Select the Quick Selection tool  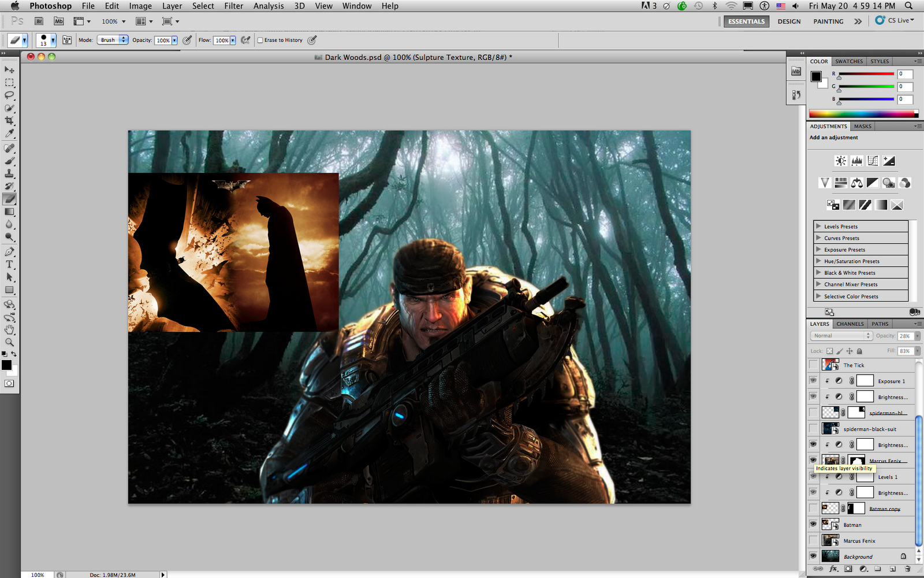click(x=9, y=108)
